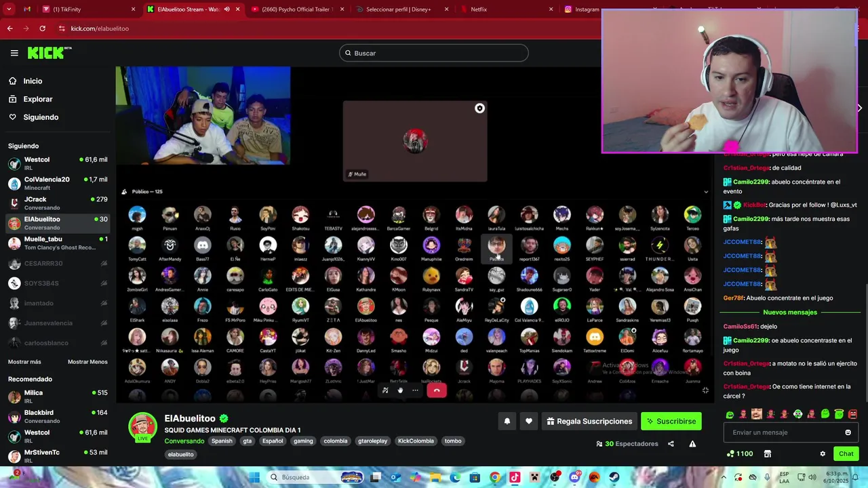Click ElAbuelitoo channel avatar

click(x=143, y=427)
